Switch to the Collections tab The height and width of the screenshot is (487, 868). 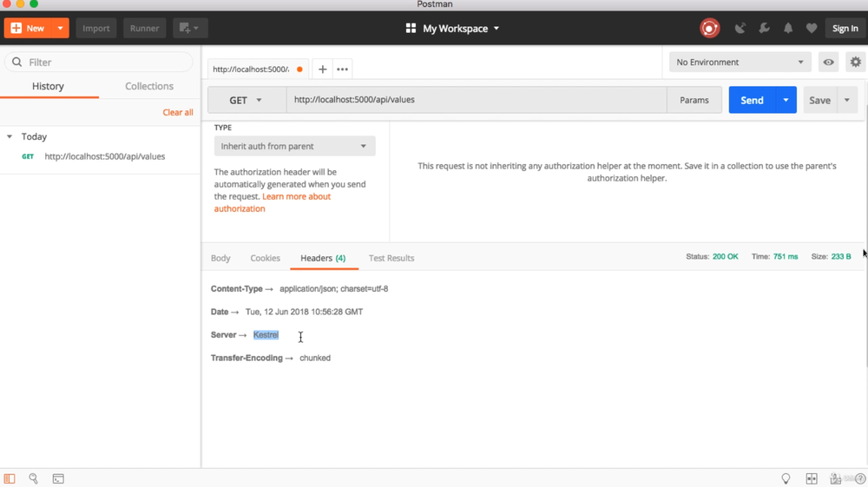tap(149, 86)
